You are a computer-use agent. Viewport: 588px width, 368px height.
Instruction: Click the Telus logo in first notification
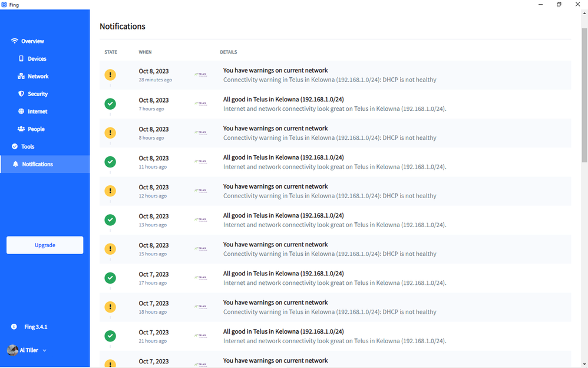pyautogui.click(x=201, y=75)
